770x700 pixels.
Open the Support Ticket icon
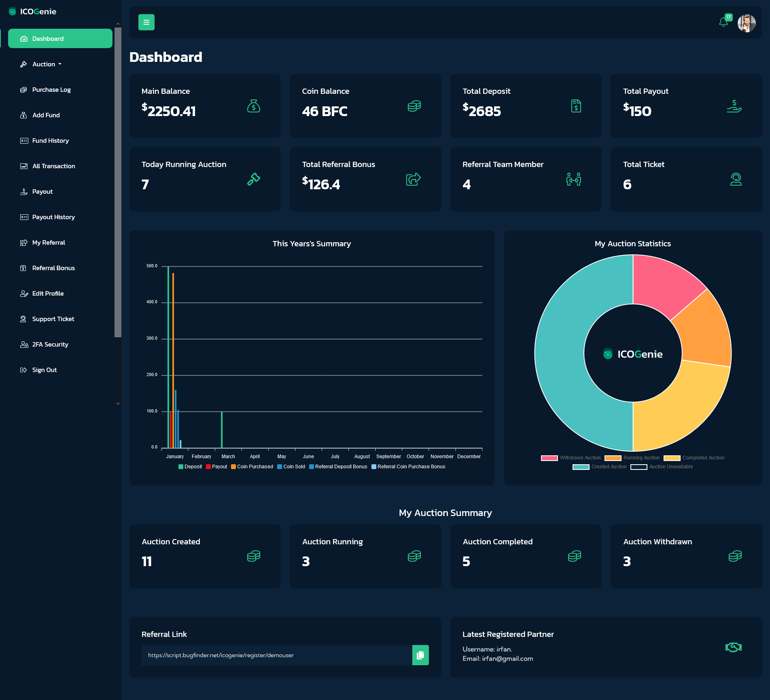23,319
